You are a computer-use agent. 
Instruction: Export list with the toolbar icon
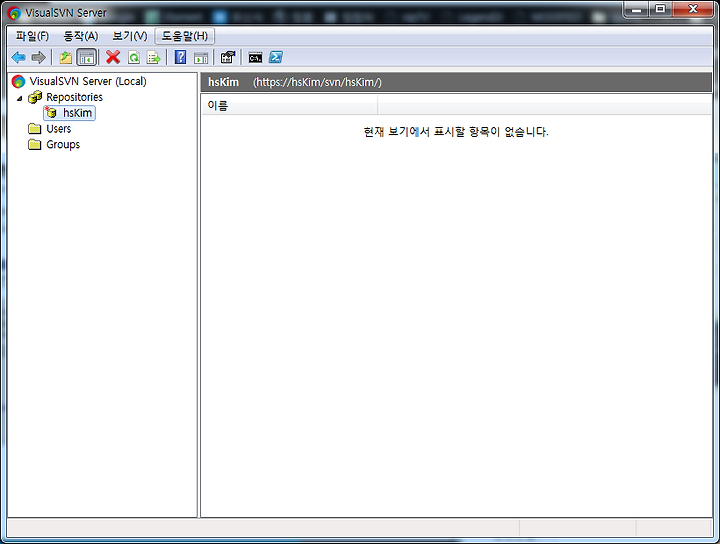[153, 57]
